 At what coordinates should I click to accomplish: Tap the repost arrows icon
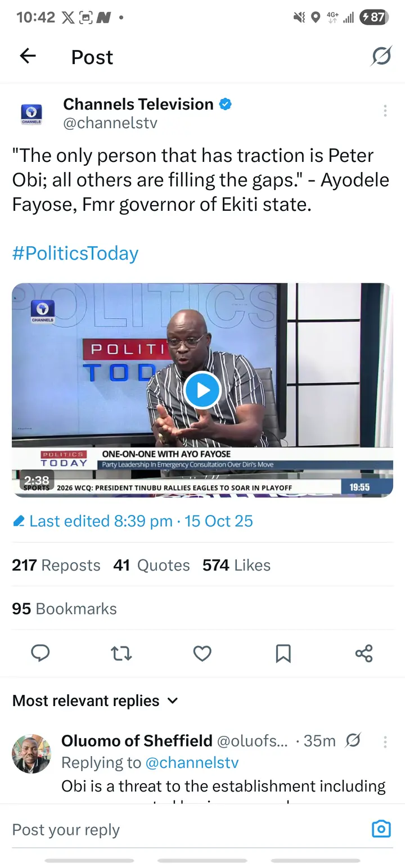(121, 653)
